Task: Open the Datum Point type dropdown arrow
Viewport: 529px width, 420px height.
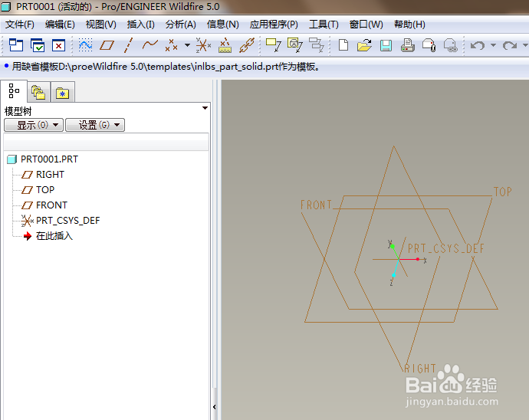Action: click(187, 45)
